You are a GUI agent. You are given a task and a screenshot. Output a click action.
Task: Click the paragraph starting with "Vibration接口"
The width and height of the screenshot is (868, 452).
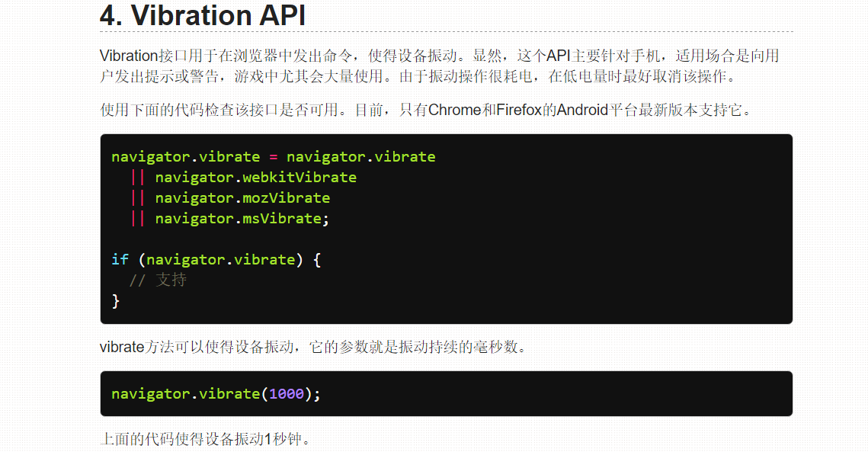(439, 66)
